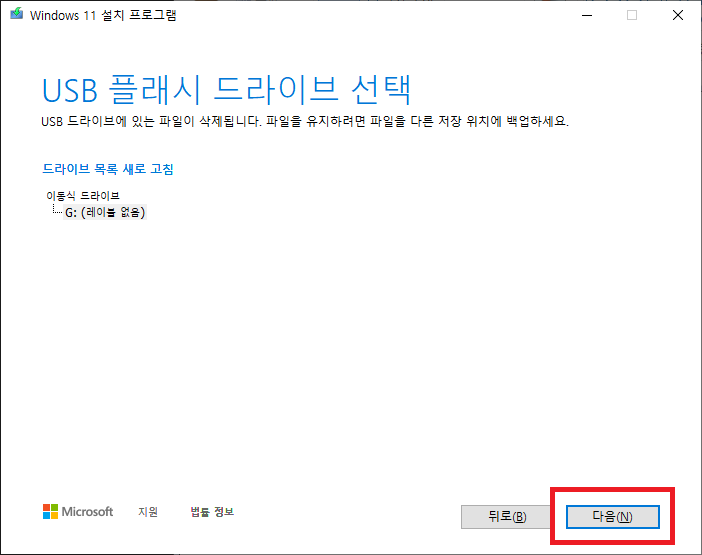Refresh drive list via 드라이브 목록 새로 고침

pos(107,169)
